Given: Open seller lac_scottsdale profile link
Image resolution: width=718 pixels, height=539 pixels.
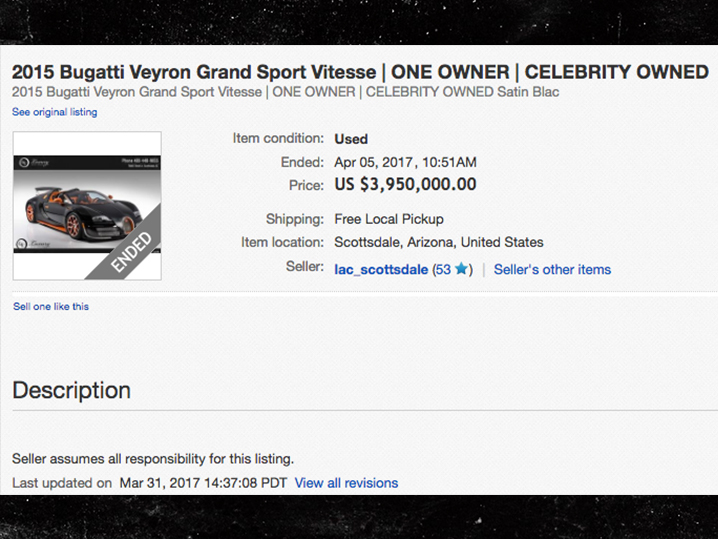Looking at the screenshot, I should click(x=381, y=269).
